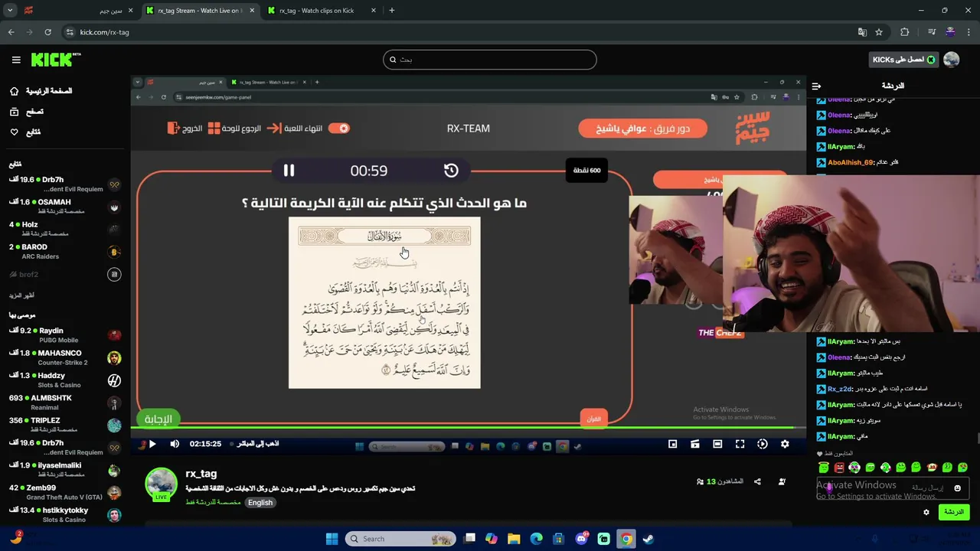Open Haddzy Slots & Casino channel
980x551 pixels.
64,380
